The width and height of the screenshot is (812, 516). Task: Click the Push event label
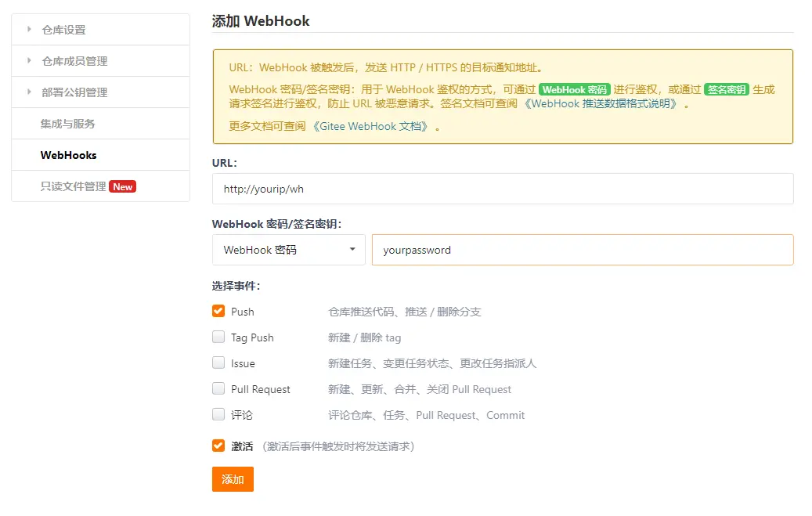(x=243, y=312)
